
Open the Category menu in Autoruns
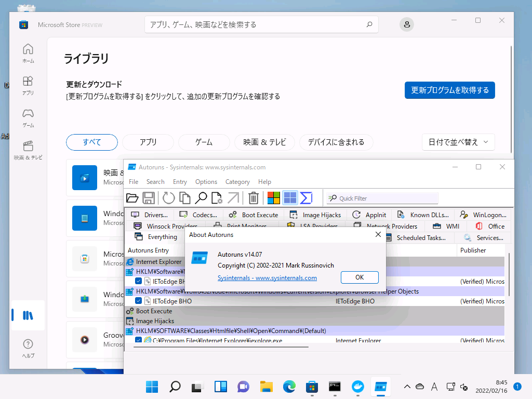[237, 182]
